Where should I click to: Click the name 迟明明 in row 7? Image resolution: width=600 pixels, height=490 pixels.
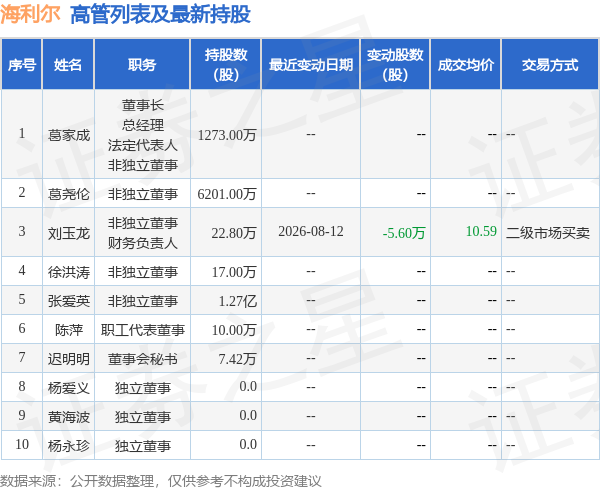coord(68,359)
